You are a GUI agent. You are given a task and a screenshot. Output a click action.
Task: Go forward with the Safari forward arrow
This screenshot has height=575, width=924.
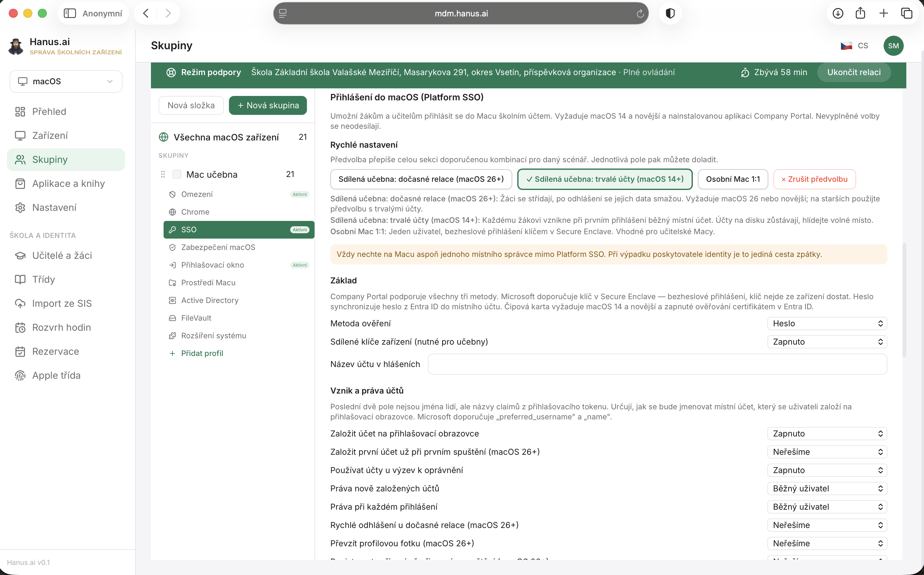point(168,13)
